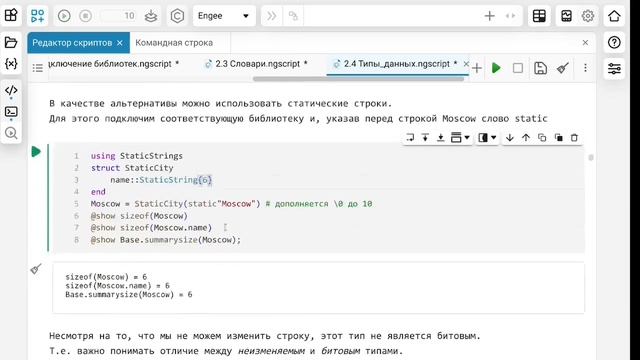Clear cell output with broom icon beside output
The height and width of the screenshot is (360, 640).
pos(36,269)
